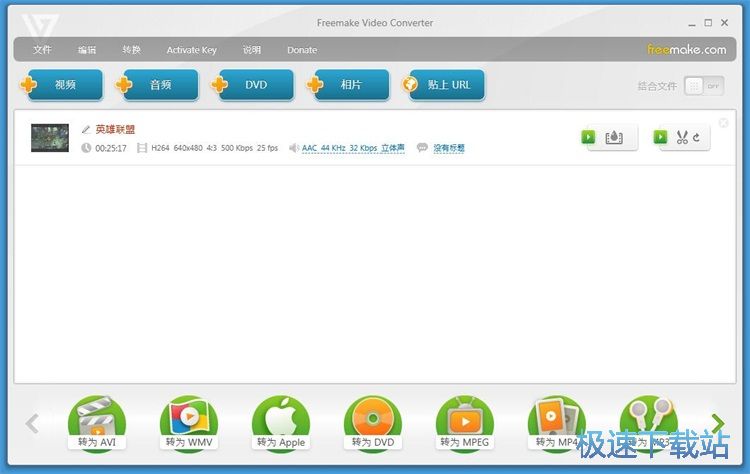Open the AAC 44 KHz audio track dropdown

pos(353,148)
